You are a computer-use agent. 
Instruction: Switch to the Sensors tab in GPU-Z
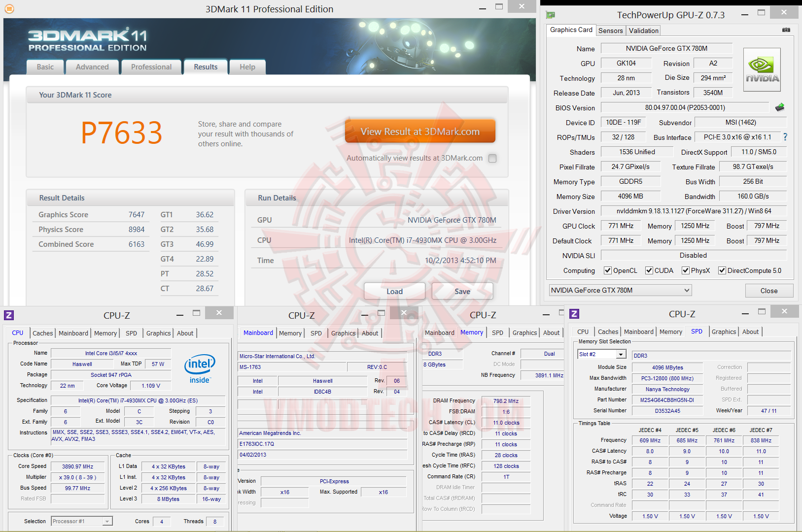tap(611, 31)
